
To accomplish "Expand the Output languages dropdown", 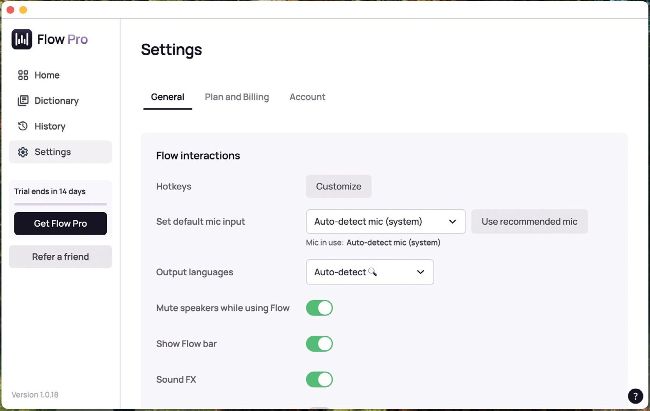I will [x=369, y=272].
